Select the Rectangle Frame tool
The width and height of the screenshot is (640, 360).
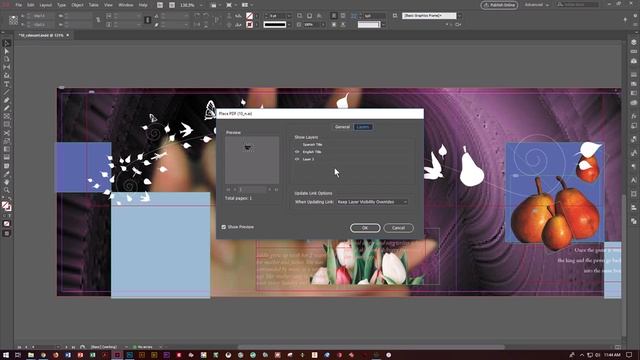coord(7,117)
